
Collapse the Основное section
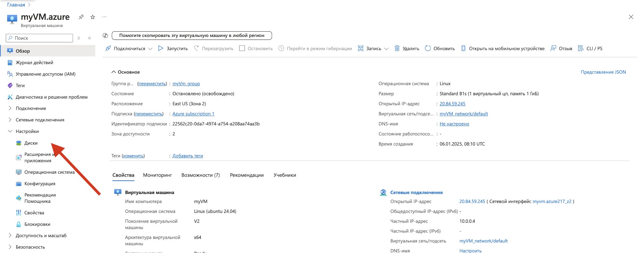tap(114, 72)
